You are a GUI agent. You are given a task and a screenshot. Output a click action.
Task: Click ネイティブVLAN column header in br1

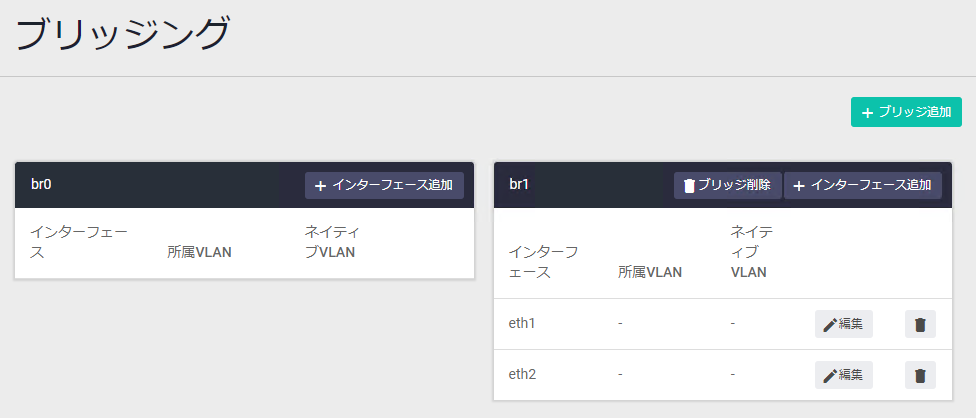point(752,252)
